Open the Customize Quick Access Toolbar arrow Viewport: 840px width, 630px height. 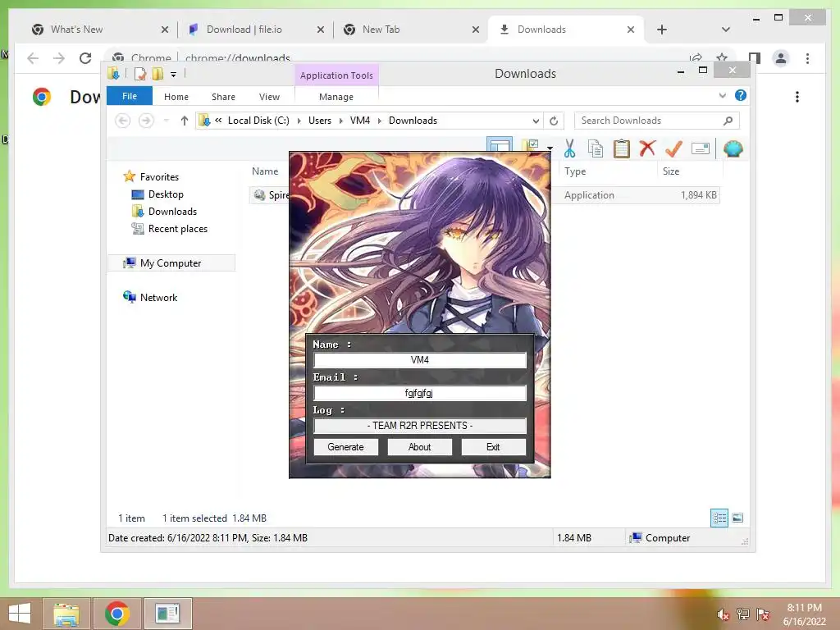pyautogui.click(x=173, y=75)
